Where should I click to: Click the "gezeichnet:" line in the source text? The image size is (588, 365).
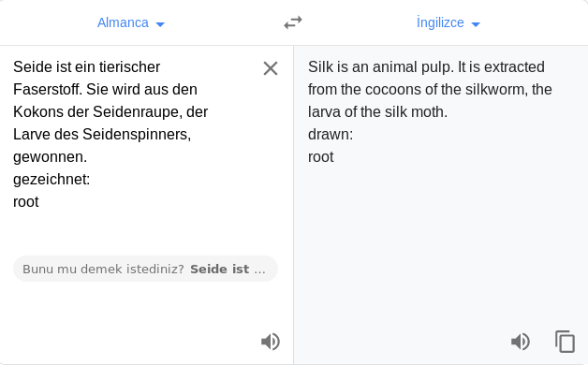tap(51, 180)
